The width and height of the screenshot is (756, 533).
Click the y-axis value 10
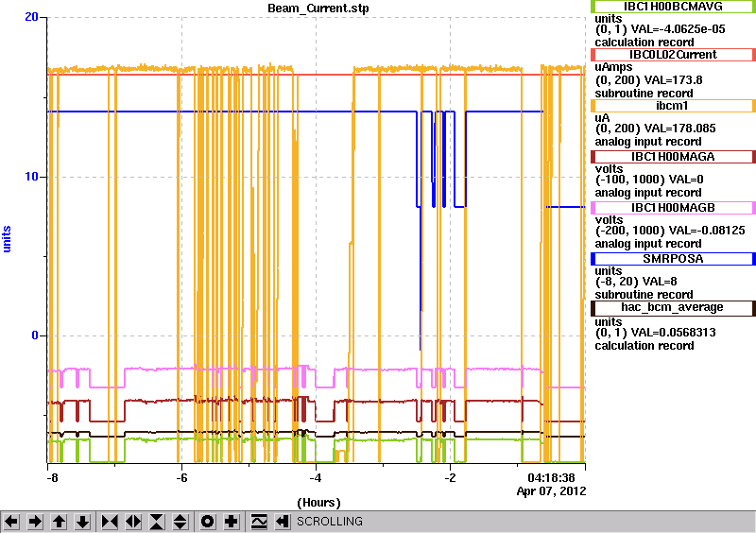(31, 177)
